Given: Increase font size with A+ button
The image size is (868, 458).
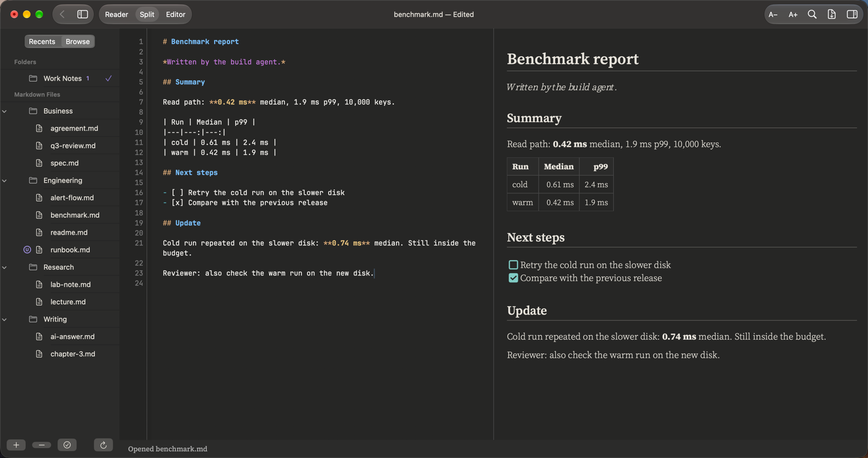Looking at the screenshot, I should (x=793, y=14).
